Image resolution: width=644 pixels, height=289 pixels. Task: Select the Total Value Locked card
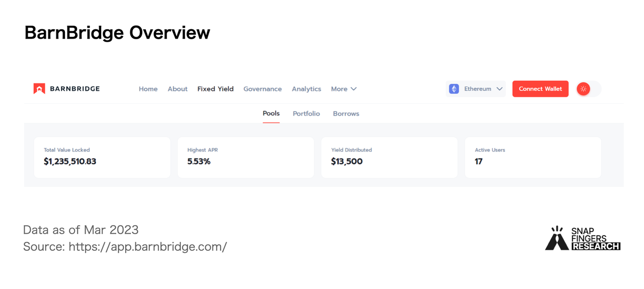tap(102, 157)
